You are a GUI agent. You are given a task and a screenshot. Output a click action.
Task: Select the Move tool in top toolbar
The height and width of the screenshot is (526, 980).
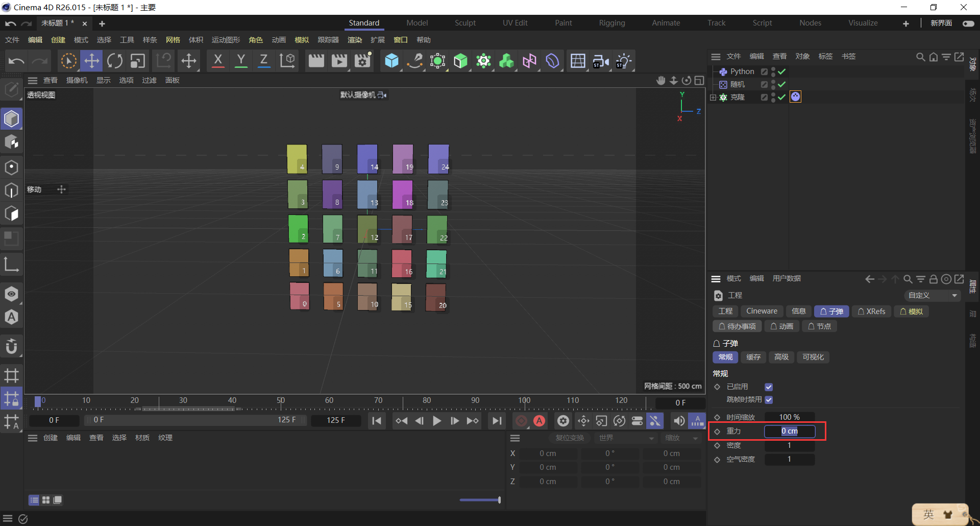click(x=91, y=61)
